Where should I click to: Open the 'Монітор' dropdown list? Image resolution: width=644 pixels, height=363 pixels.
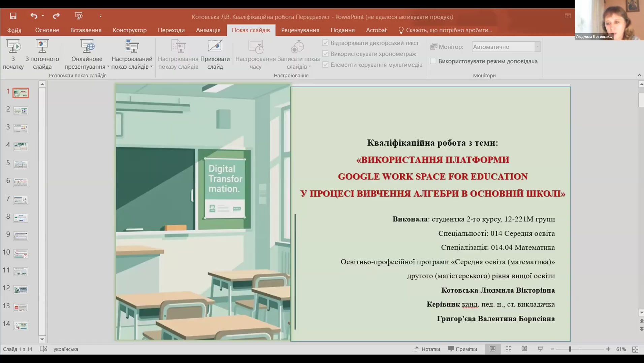pos(537,47)
